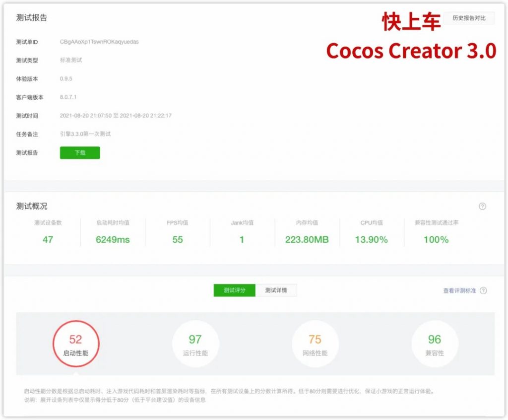Click the task note 引擎3.3.0第一次测试

[85, 134]
